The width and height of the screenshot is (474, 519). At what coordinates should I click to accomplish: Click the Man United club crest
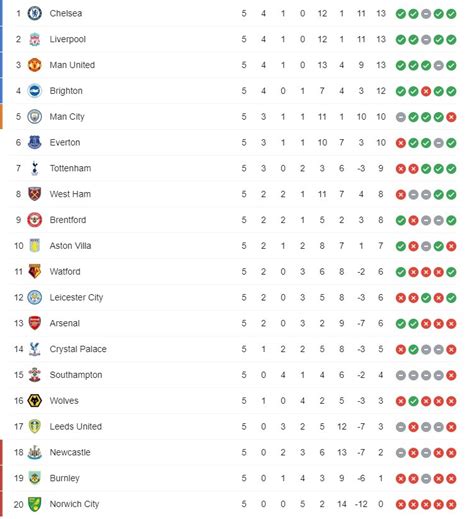(34, 65)
